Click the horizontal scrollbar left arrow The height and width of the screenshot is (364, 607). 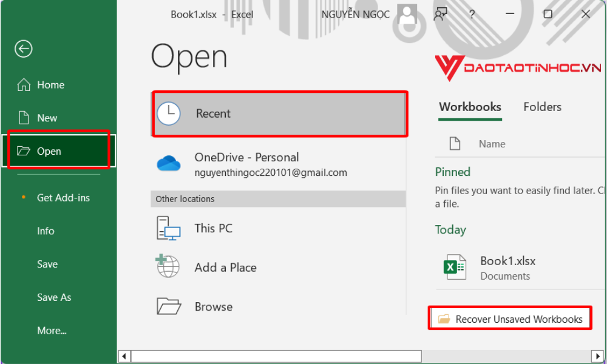pyautogui.click(x=124, y=356)
